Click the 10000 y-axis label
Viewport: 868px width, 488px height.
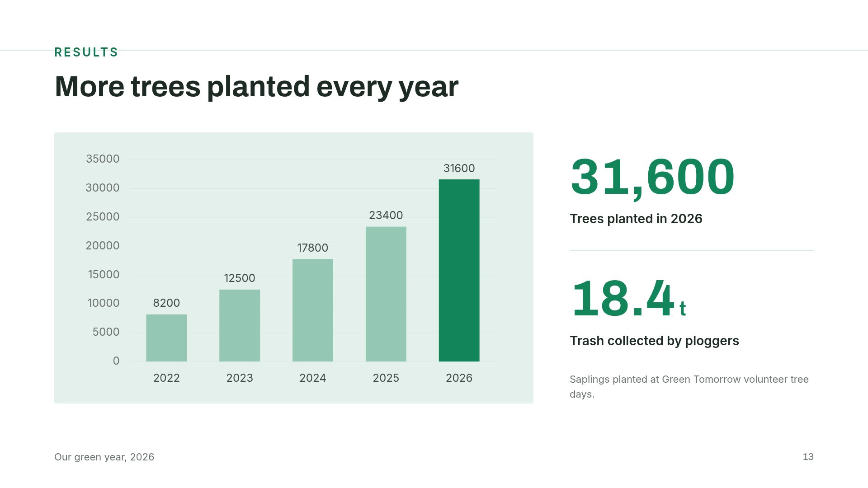(x=104, y=303)
